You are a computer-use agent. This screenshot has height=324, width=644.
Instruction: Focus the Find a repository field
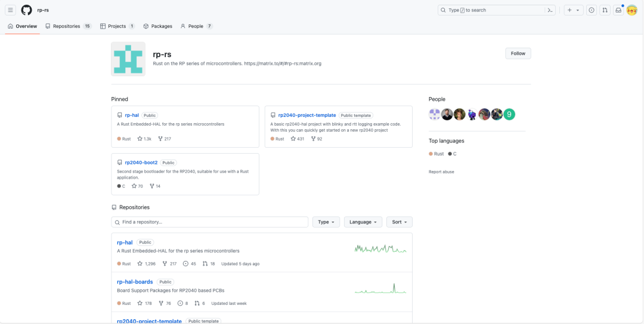point(209,222)
